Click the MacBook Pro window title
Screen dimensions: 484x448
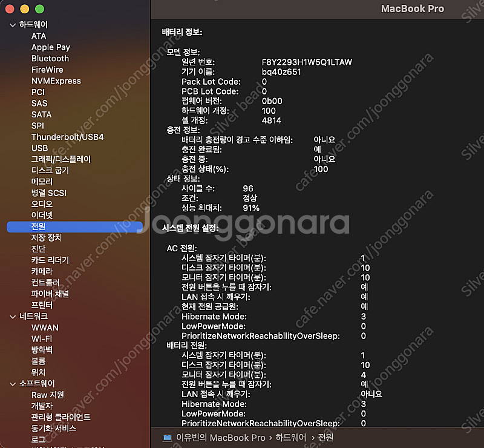click(x=413, y=8)
